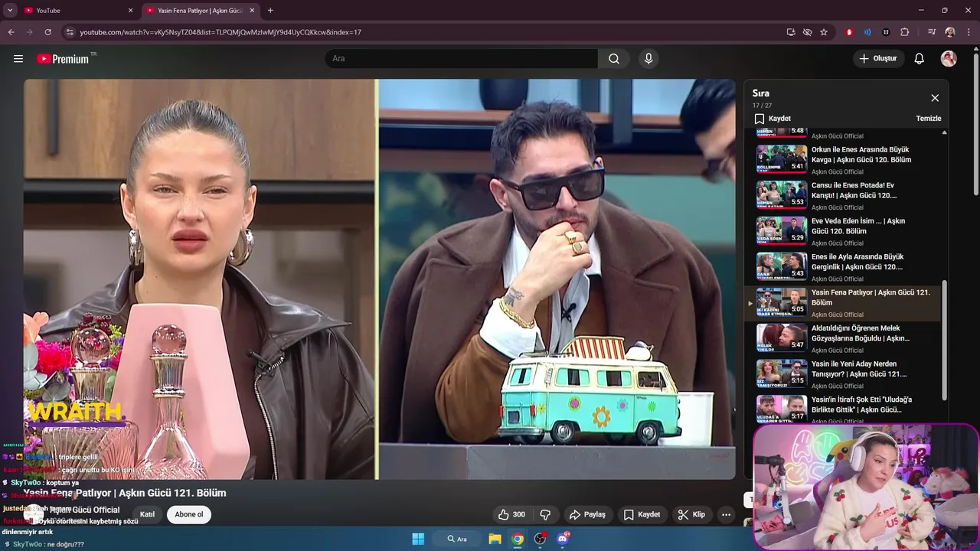
Task: Click the queue panel scrollbar
Action: pyautogui.click(x=944, y=339)
